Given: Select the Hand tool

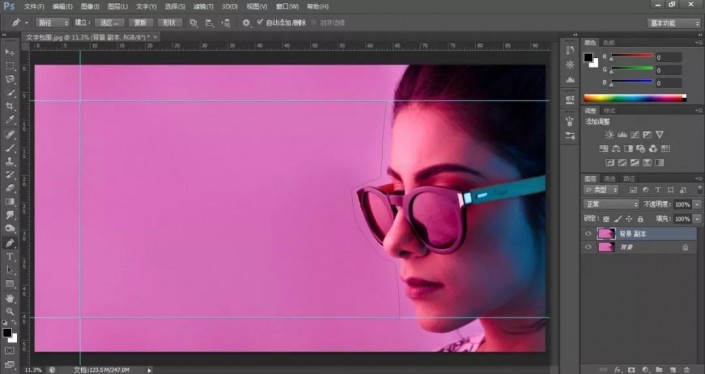Looking at the screenshot, I should (9, 298).
